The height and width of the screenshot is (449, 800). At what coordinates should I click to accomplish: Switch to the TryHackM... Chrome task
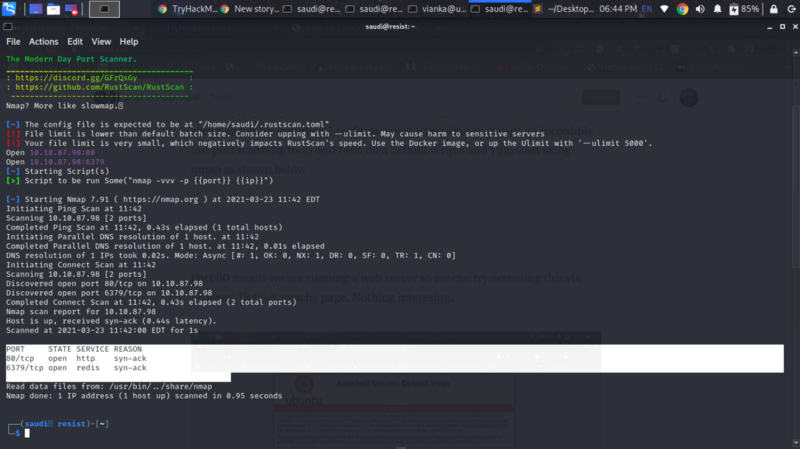tap(188, 9)
